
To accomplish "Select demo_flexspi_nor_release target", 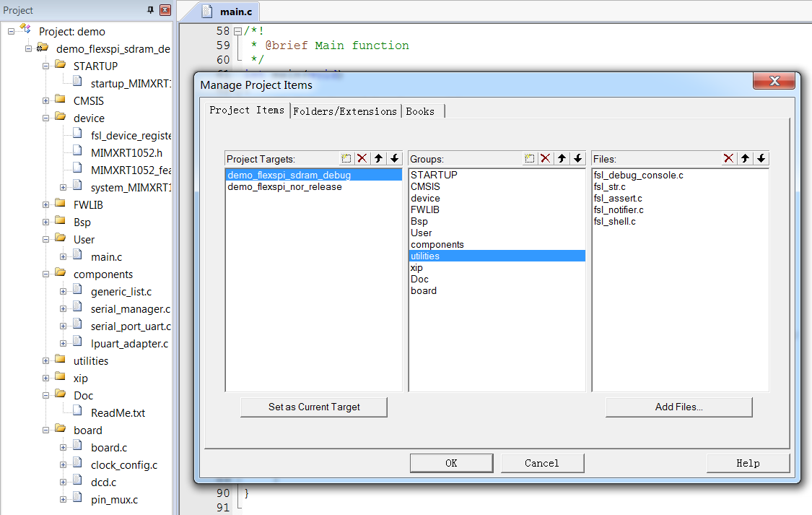I will [314, 186].
